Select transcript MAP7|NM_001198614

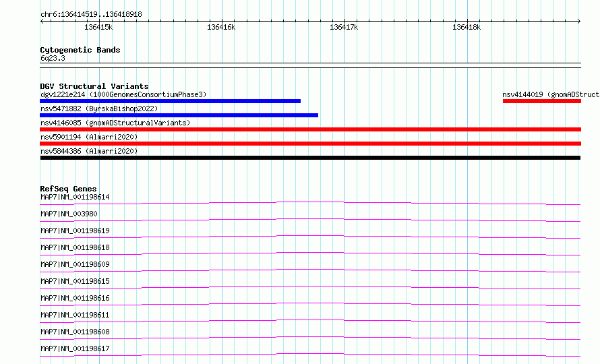pyautogui.click(x=75, y=197)
